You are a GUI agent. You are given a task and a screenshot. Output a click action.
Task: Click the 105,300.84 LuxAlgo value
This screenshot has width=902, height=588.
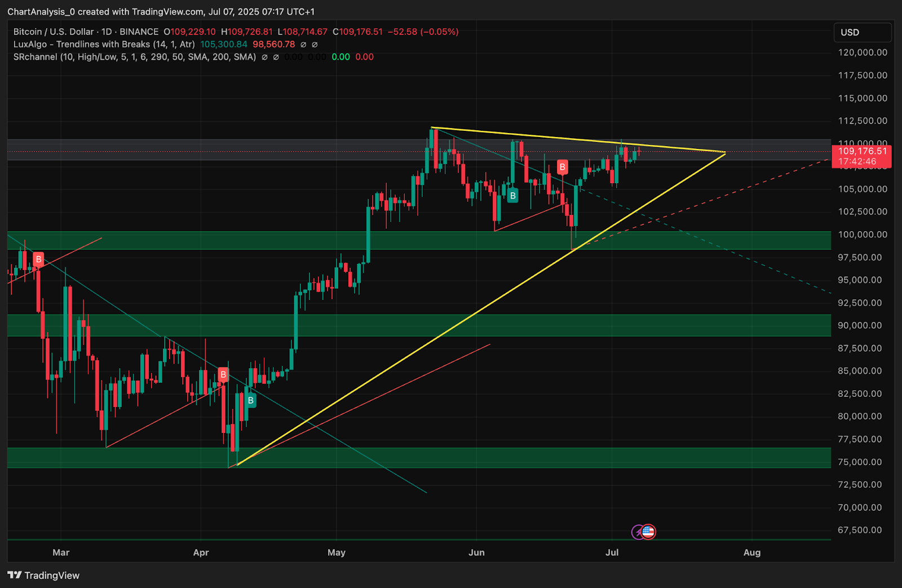click(x=224, y=44)
